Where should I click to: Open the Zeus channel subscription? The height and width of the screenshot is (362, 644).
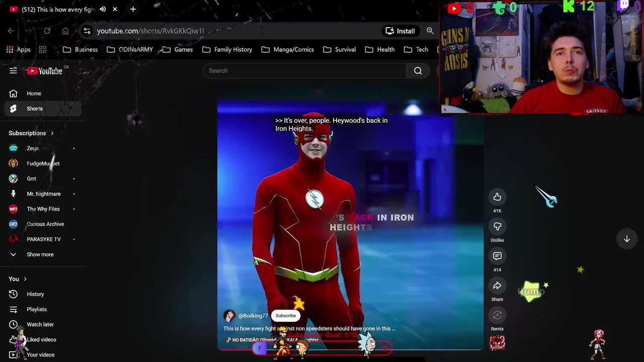43,148
